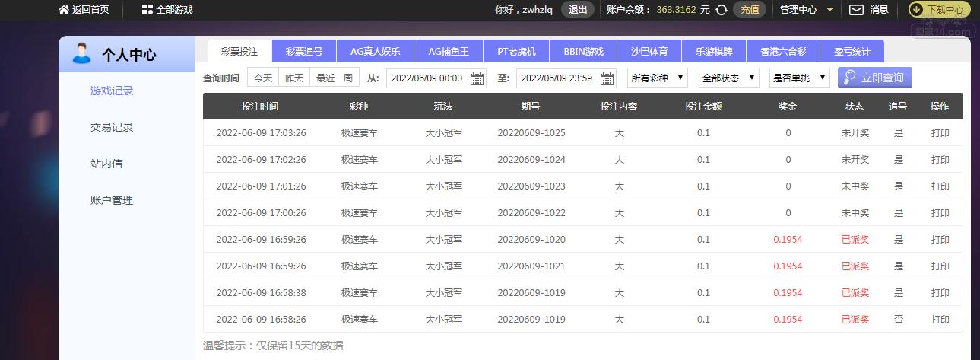The image size is (980, 360).
Task: Open the PT老虎机 tab
Action: [x=516, y=52]
